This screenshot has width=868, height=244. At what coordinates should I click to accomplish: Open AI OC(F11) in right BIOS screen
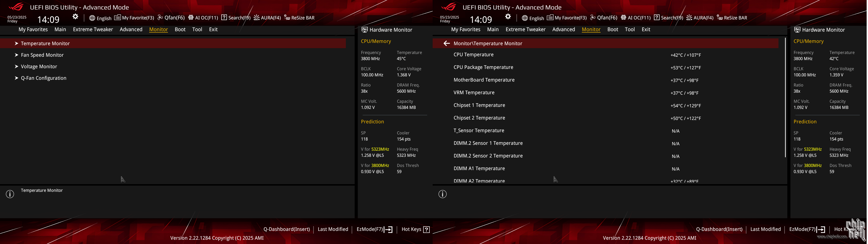[x=636, y=18]
